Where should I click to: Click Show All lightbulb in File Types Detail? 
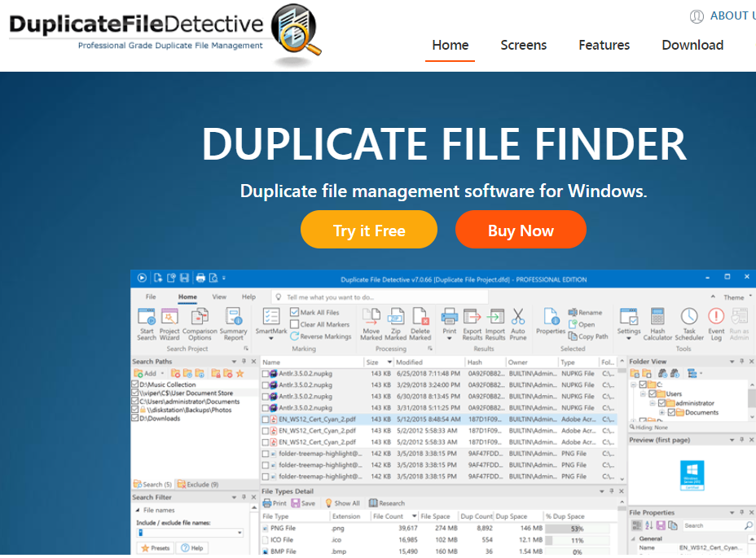[342, 503]
